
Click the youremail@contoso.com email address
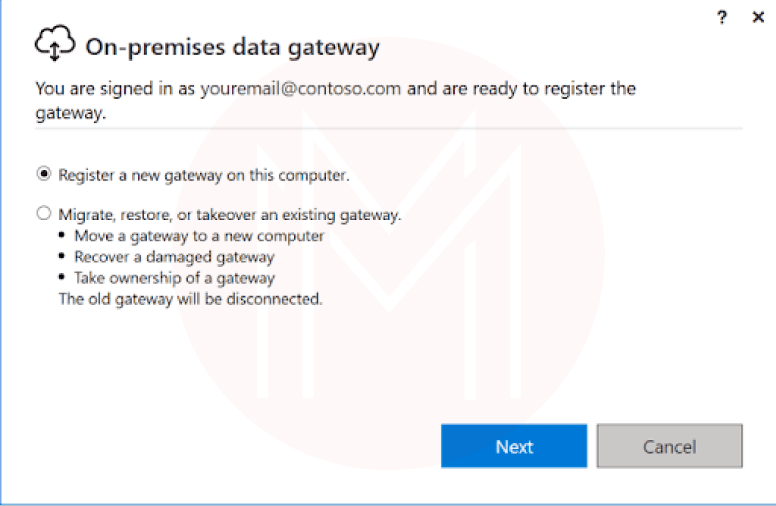click(x=300, y=88)
